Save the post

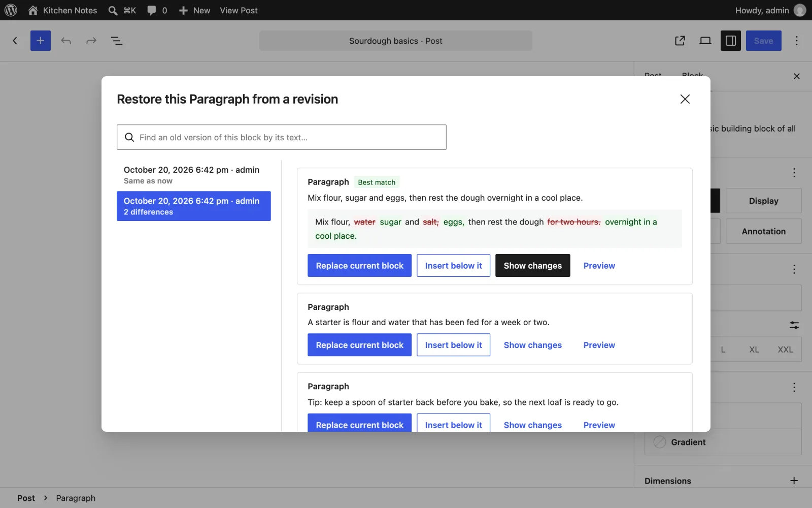(764, 41)
